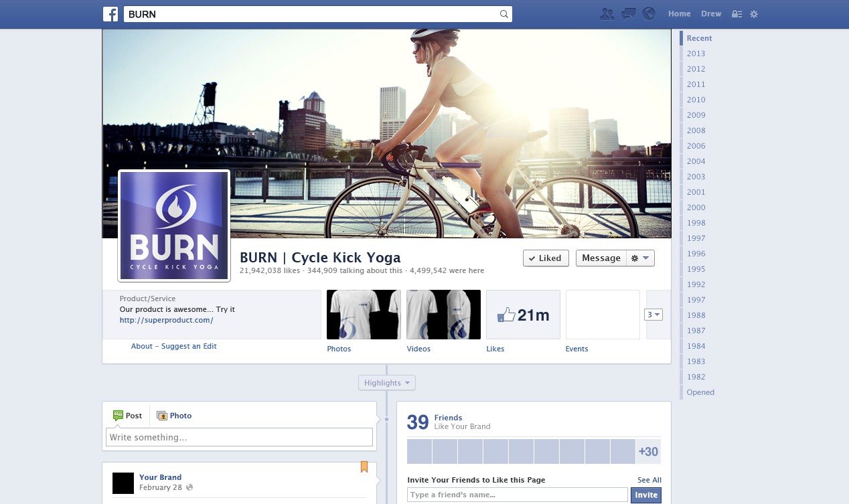Open the page gear dropdown beside Message
This screenshot has height=504, width=849.
click(640, 258)
